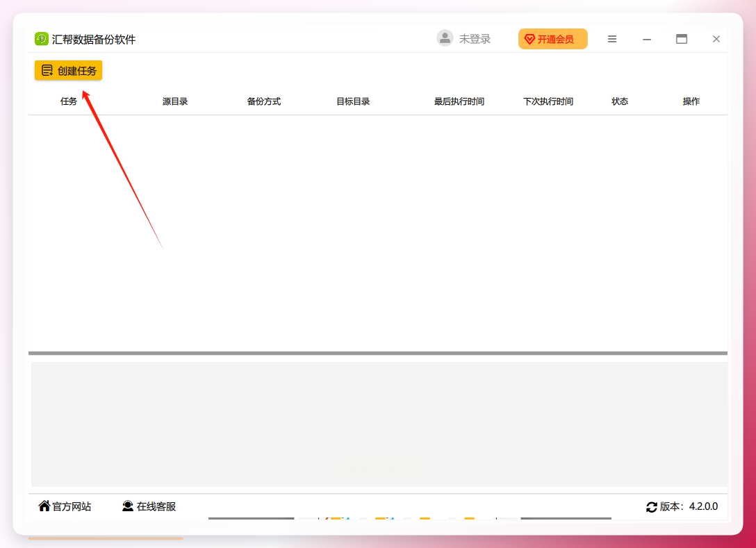Click the 任务 column header
756x548 pixels.
tap(69, 101)
